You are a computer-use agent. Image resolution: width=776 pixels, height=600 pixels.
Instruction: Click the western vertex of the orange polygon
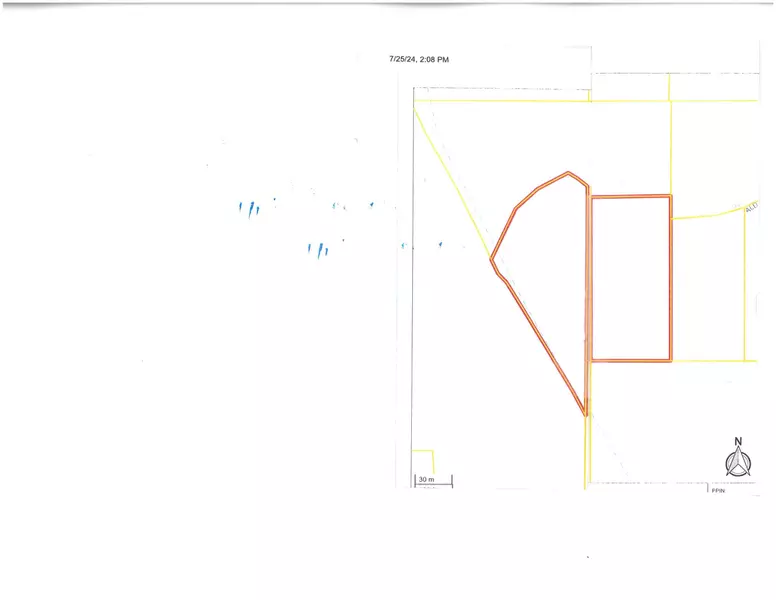pos(491,260)
